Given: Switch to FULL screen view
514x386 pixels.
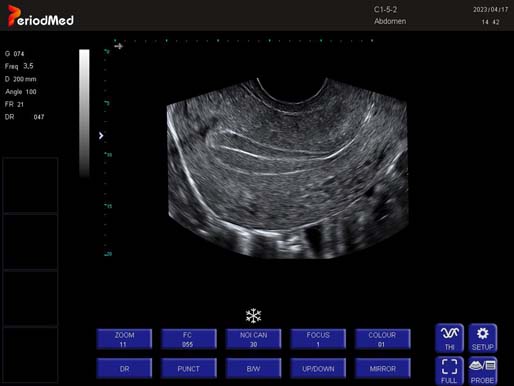Looking at the screenshot, I should (449, 371).
